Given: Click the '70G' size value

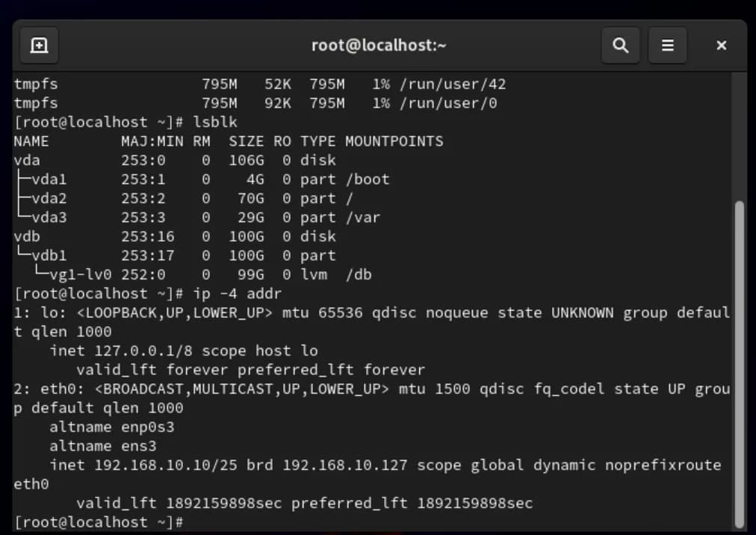Looking at the screenshot, I should [251, 198].
